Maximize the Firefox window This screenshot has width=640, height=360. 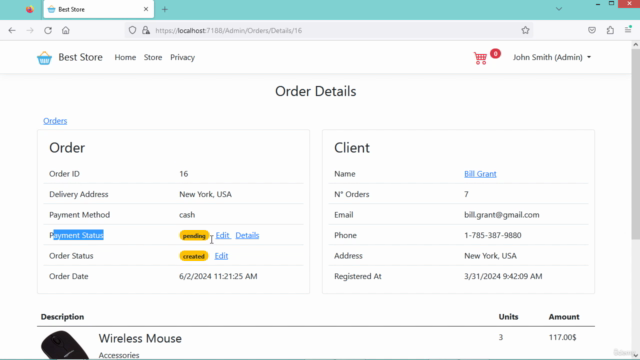611,3
